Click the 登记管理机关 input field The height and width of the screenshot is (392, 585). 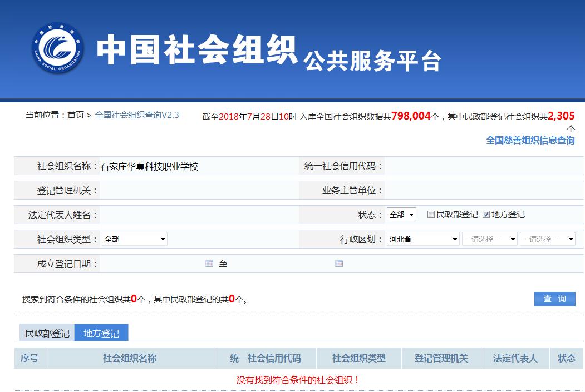pos(199,190)
